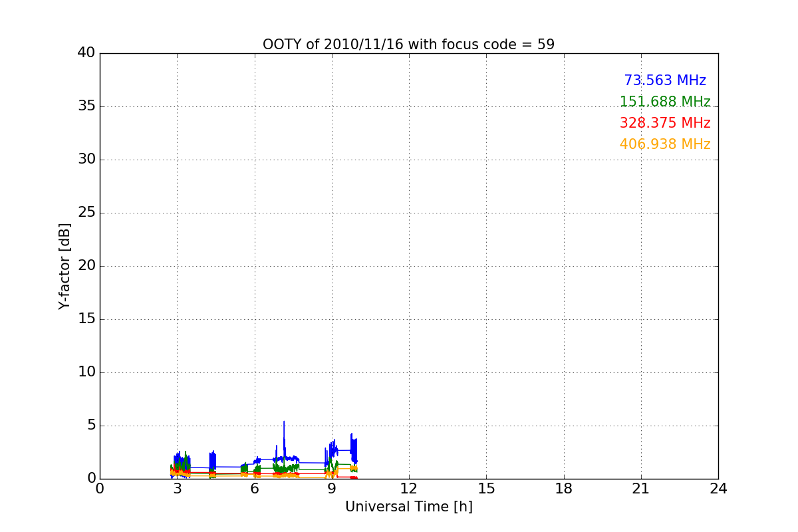Click the x-axis tick label 21
This screenshot has height=532, width=798.
pos(641,488)
